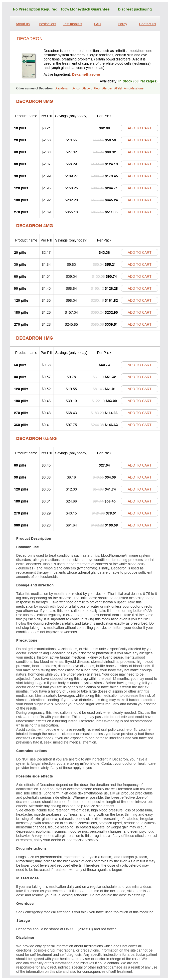The width and height of the screenshot is (170, 980).
Task: Add 120 pills of Decadron 4mg to cart
Action: pos(139,300)
